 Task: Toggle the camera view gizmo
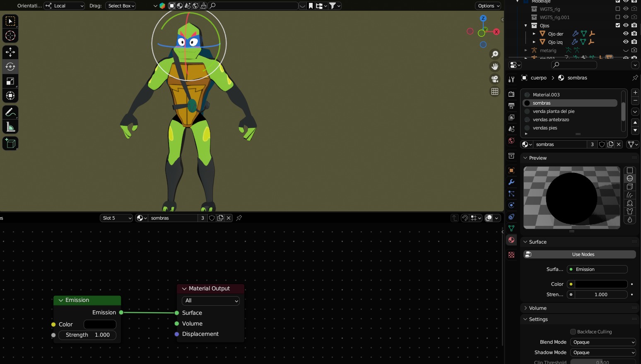pyautogui.click(x=495, y=79)
